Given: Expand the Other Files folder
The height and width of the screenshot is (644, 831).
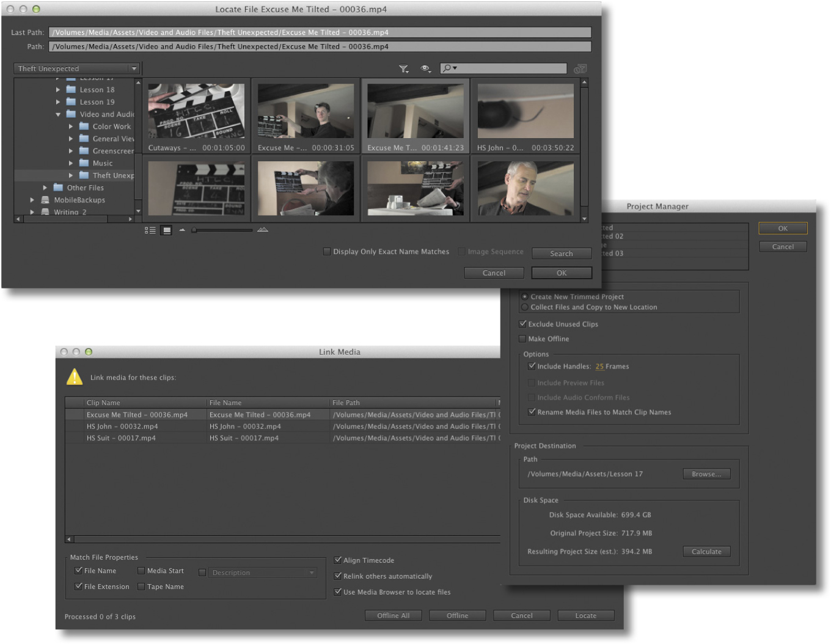Looking at the screenshot, I should (45, 188).
